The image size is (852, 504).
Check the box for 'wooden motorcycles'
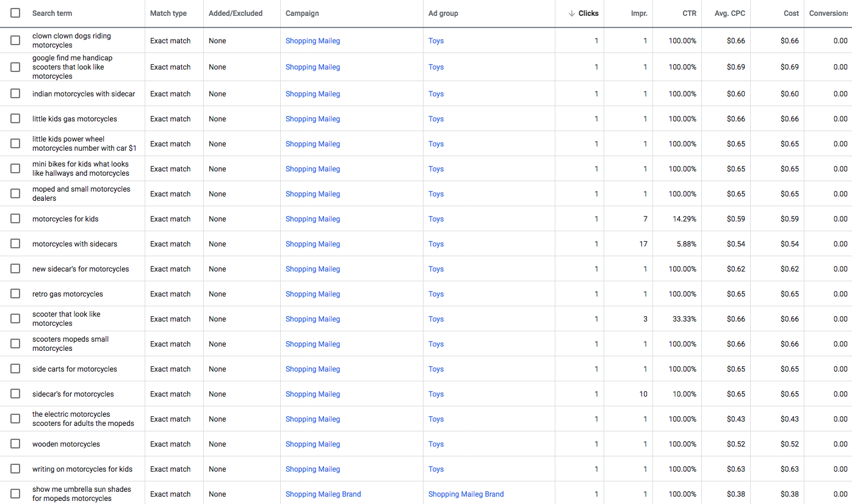click(x=15, y=444)
